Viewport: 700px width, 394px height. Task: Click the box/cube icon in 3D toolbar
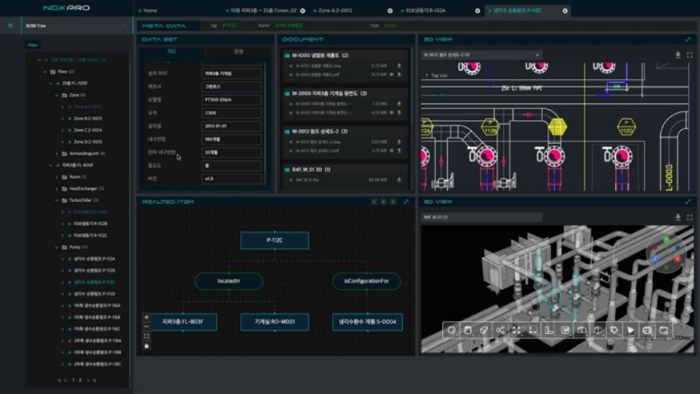pyautogui.click(x=467, y=331)
